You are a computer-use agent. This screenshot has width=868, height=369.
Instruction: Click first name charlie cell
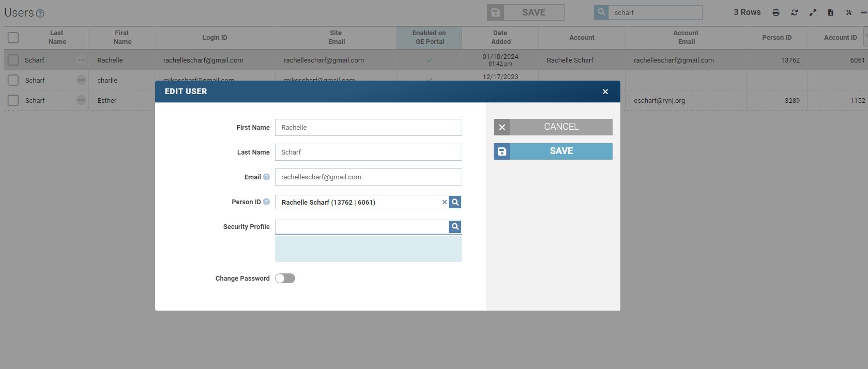(108, 81)
